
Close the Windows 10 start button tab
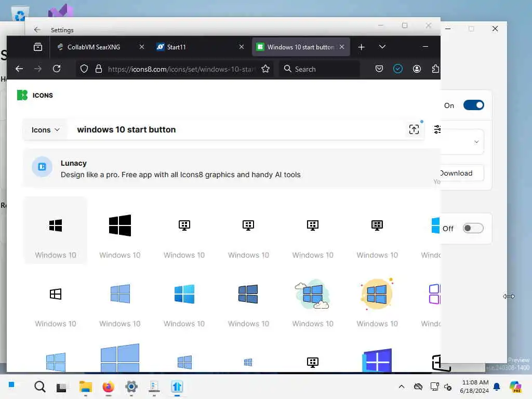[x=342, y=47]
